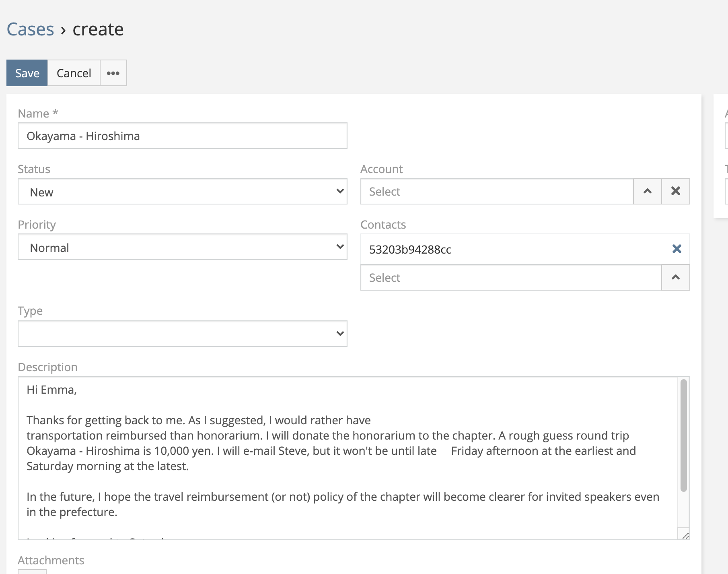
Task: Click the attachment upload button under Attachments
Action: 32,571
